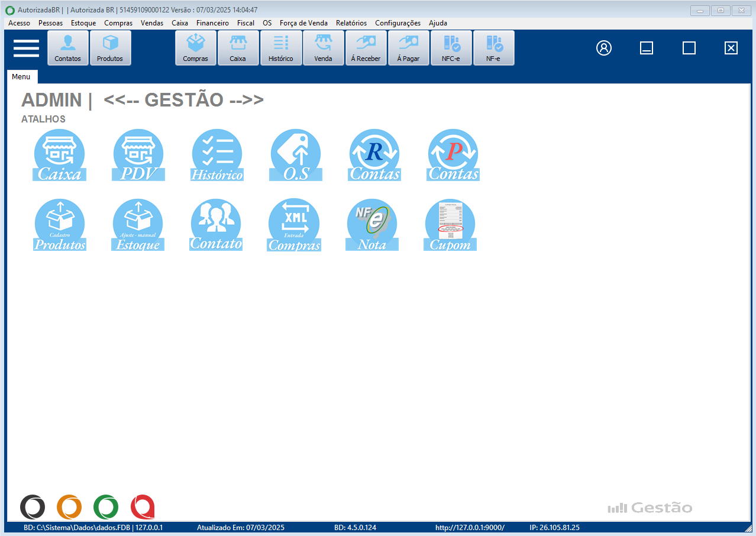The width and height of the screenshot is (756, 536).
Task: Expand the Configurações menu
Action: coord(398,23)
